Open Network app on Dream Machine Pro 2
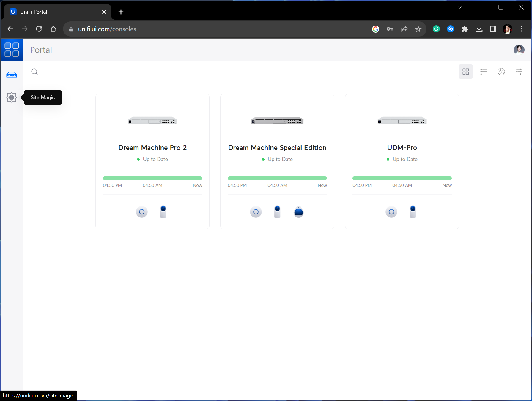The width and height of the screenshot is (532, 401). 142,212
